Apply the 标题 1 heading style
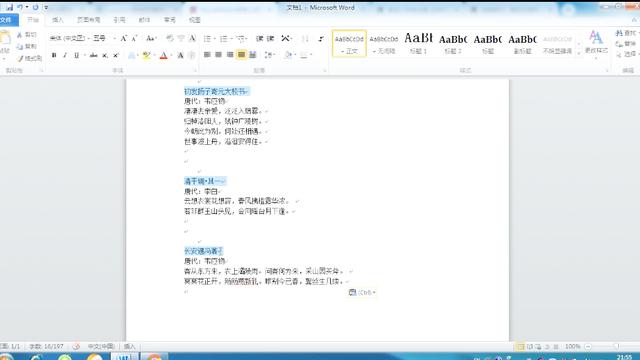This screenshot has width=640, height=360. (x=418, y=43)
